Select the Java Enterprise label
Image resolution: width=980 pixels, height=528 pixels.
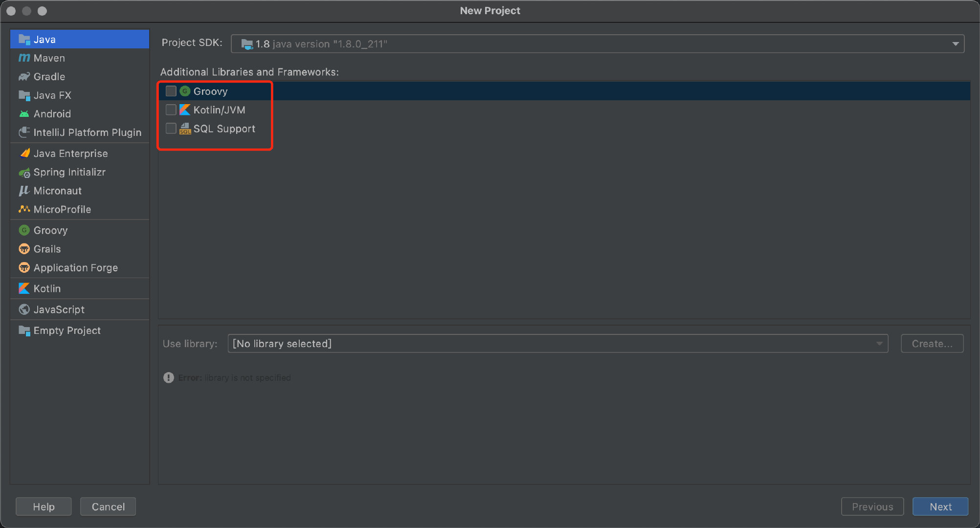click(x=71, y=154)
